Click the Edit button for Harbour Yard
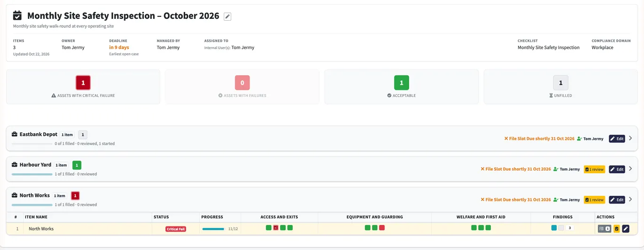 point(617,169)
